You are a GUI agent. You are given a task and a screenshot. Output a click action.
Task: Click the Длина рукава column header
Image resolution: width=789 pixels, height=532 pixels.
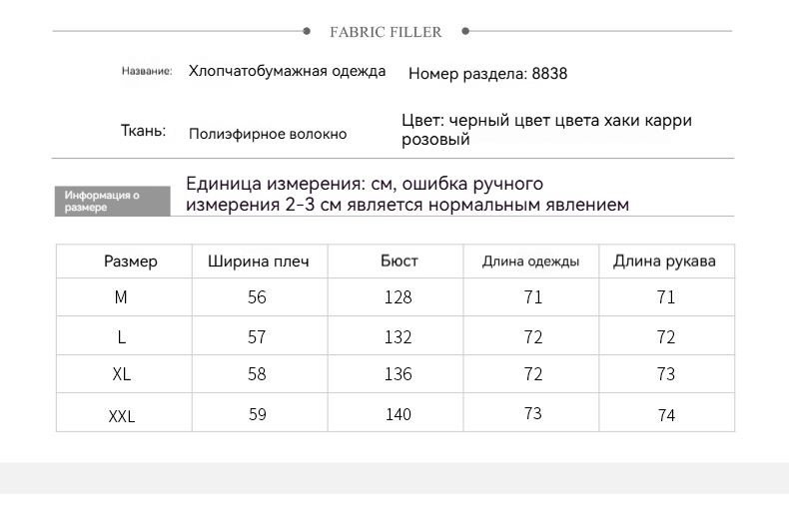tap(664, 262)
